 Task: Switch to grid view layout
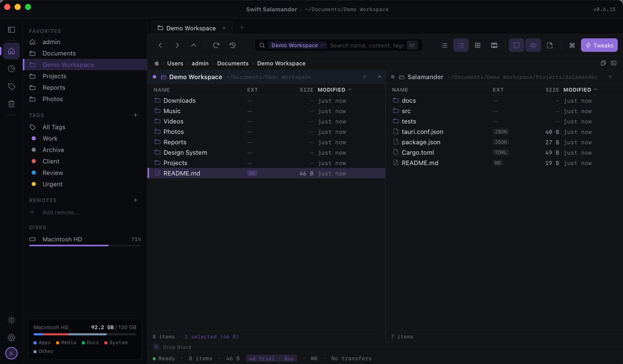point(477,45)
